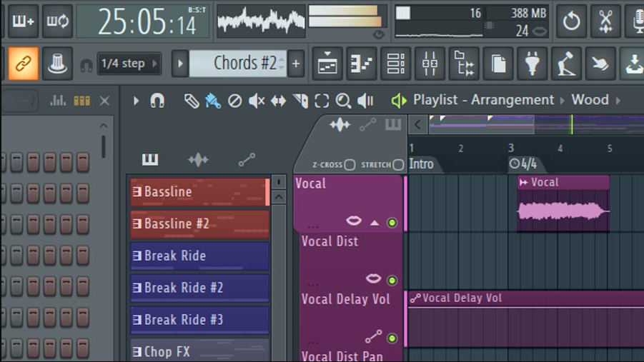Enable the STRETCH checkbox
Screen dimensions: 644x362
click(398, 165)
